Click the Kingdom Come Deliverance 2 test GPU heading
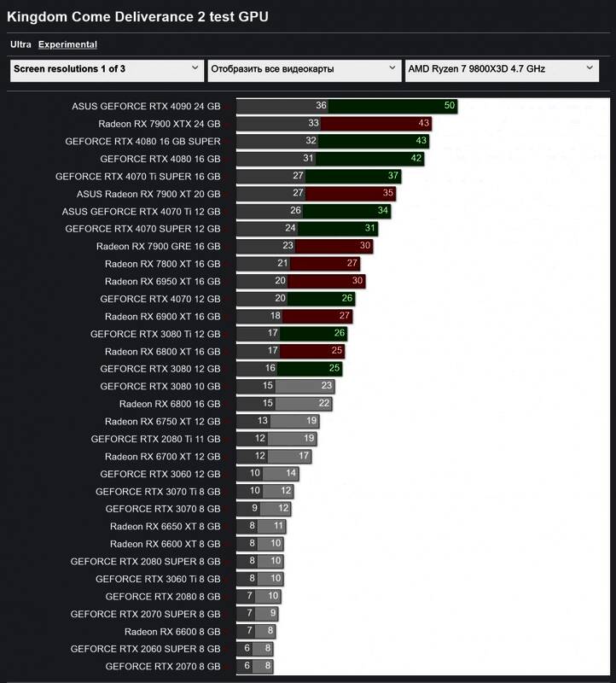The height and width of the screenshot is (683, 616). click(131, 16)
